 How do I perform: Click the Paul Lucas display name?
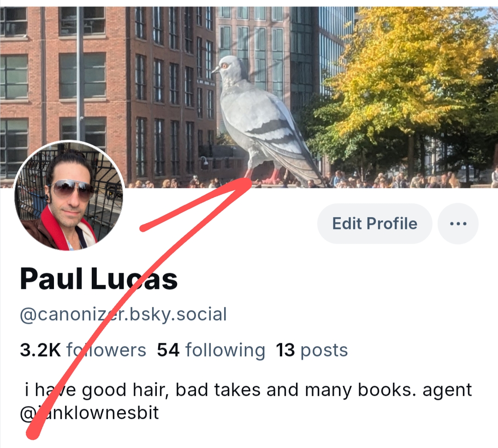(x=99, y=279)
